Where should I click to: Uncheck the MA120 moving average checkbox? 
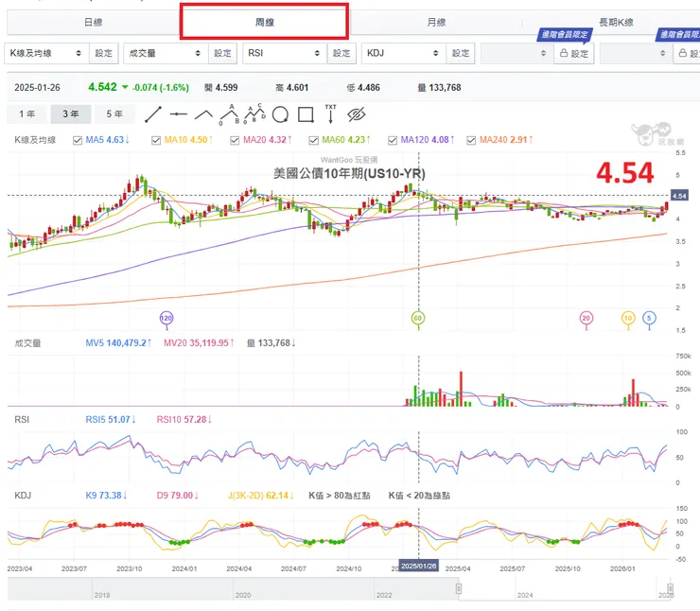pos(393,140)
